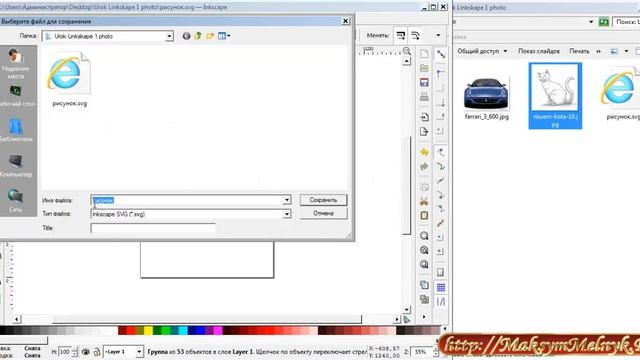Expand the file name history dropdown arrow
Screen dimensions: 640x360
tap(287, 200)
